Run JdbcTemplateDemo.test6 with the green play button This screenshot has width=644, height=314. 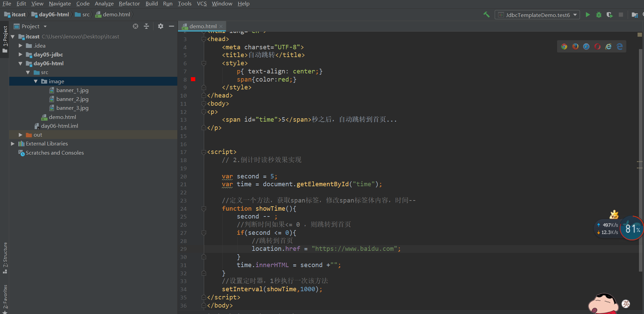(588, 15)
